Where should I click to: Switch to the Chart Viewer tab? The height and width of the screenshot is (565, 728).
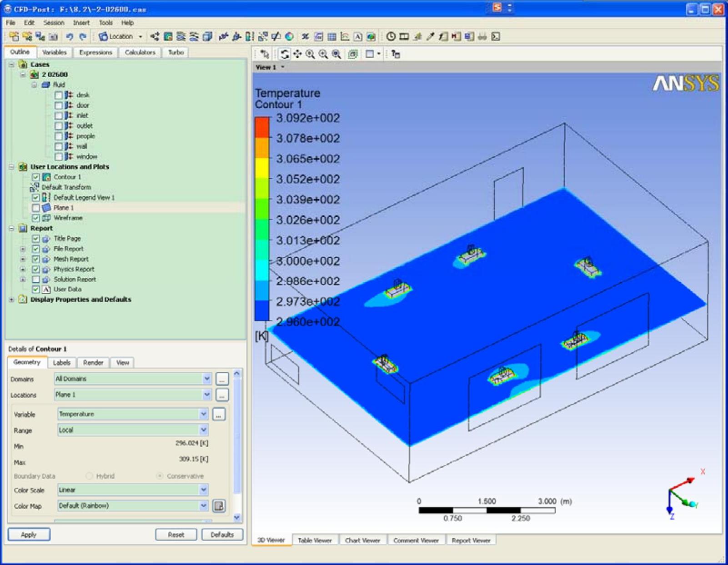coord(362,540)
